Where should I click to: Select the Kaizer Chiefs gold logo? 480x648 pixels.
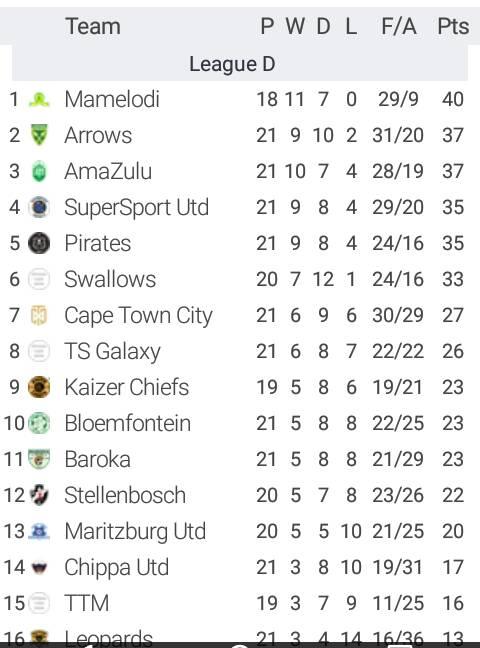(39, 387)
